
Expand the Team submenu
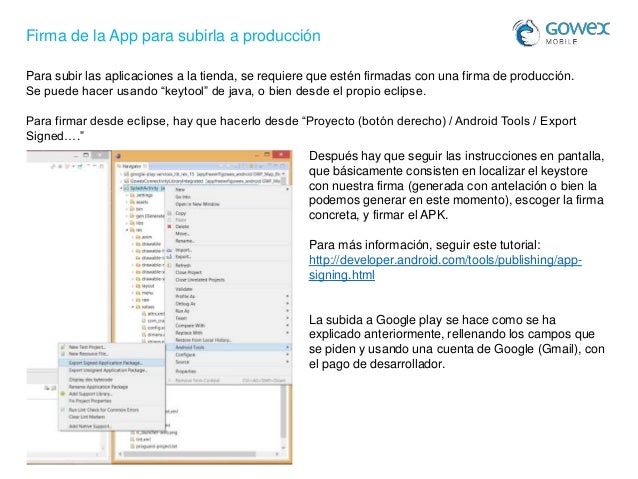pyautogui.click(x=228, y=318)
